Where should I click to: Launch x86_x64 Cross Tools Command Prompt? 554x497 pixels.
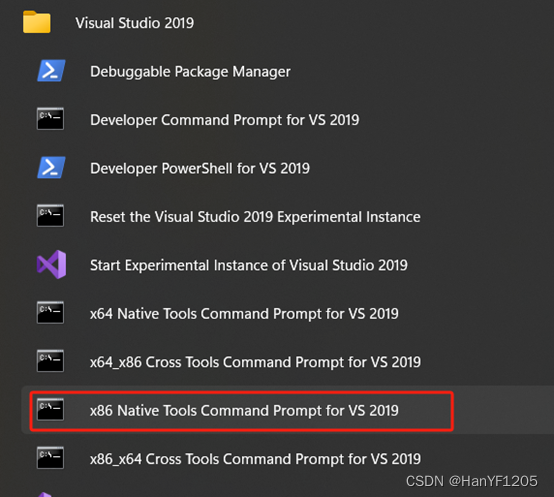(255, 459)
